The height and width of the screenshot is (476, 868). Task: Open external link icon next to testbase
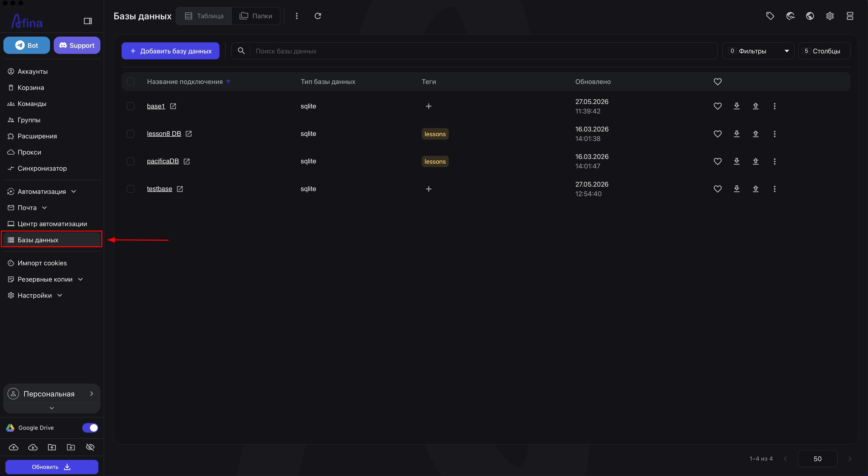coord(180,189)
